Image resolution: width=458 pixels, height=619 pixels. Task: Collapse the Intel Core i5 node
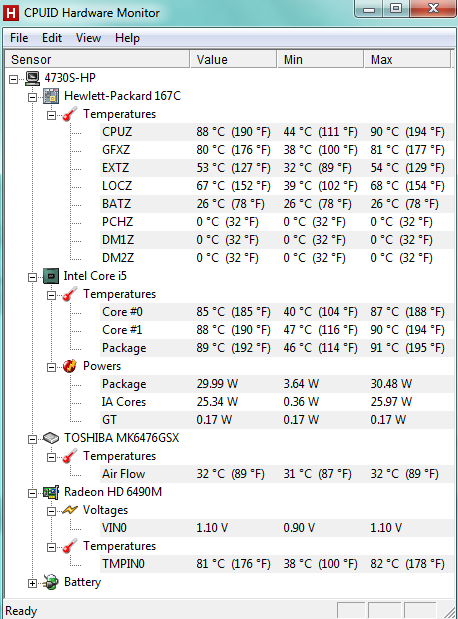tap(33, 277)
